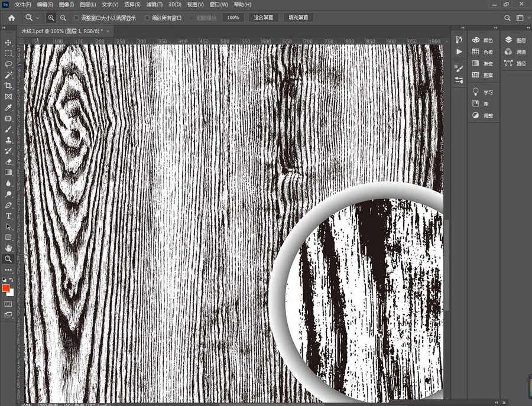This screenshot has width=532, height=406.
Task: Select the Rectangular Marquee tool
Action: click(8, 54)
